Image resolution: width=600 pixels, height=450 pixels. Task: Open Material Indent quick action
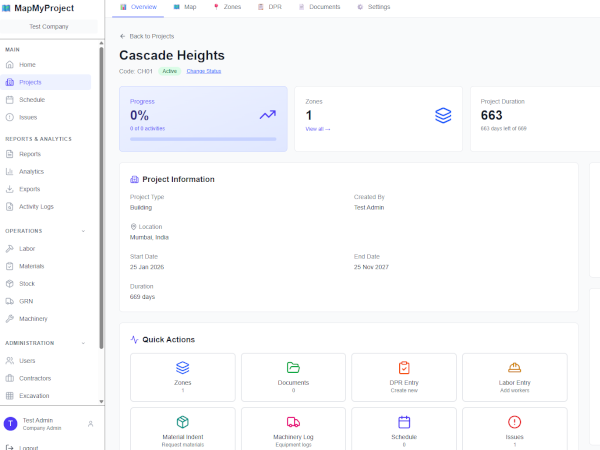point(183,429)
